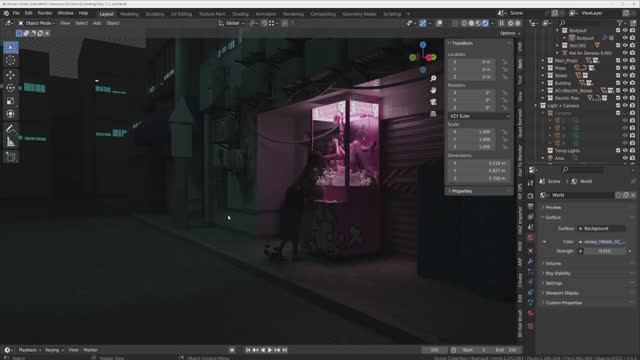Expand the Ray Visibility panel

(x=557, y=273)
